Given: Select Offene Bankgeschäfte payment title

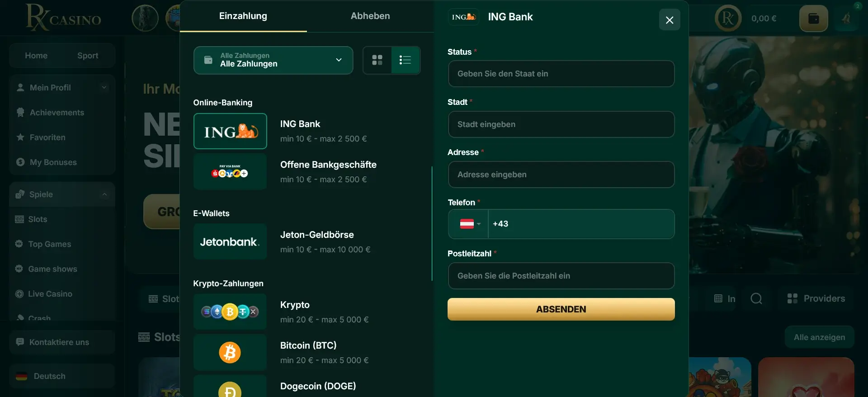Looking at the screenshot, I should coord(328,165).
